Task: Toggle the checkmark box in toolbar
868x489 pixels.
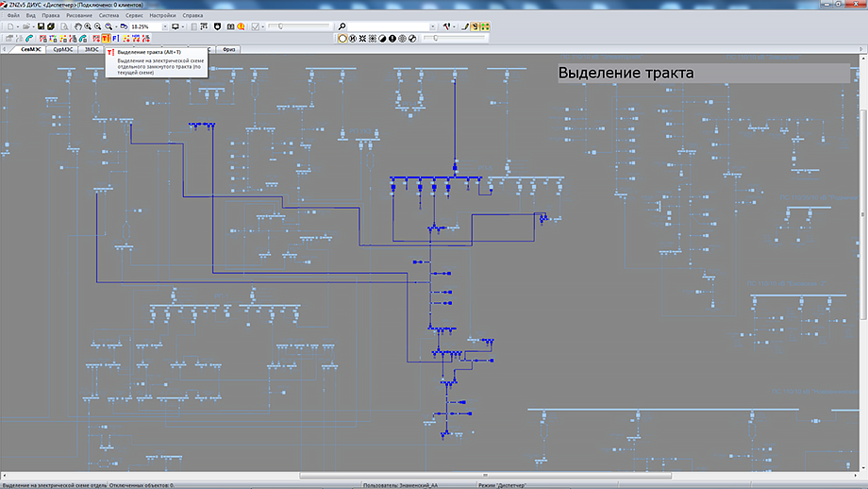Action: click(255, 26)
